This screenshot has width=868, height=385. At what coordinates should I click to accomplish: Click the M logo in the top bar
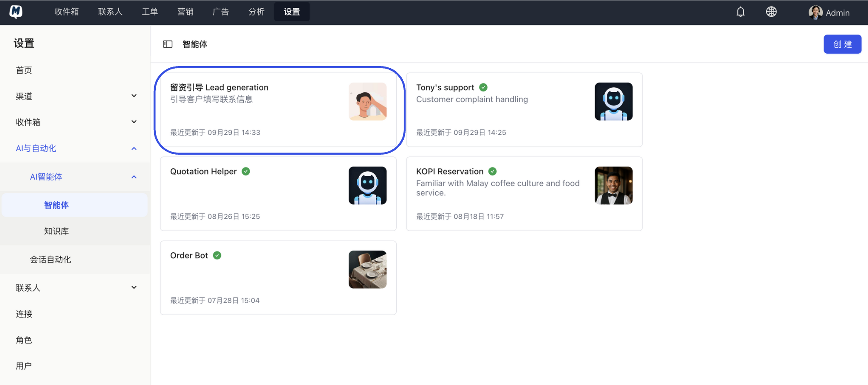pyautogui.click(x=16, y=12)
